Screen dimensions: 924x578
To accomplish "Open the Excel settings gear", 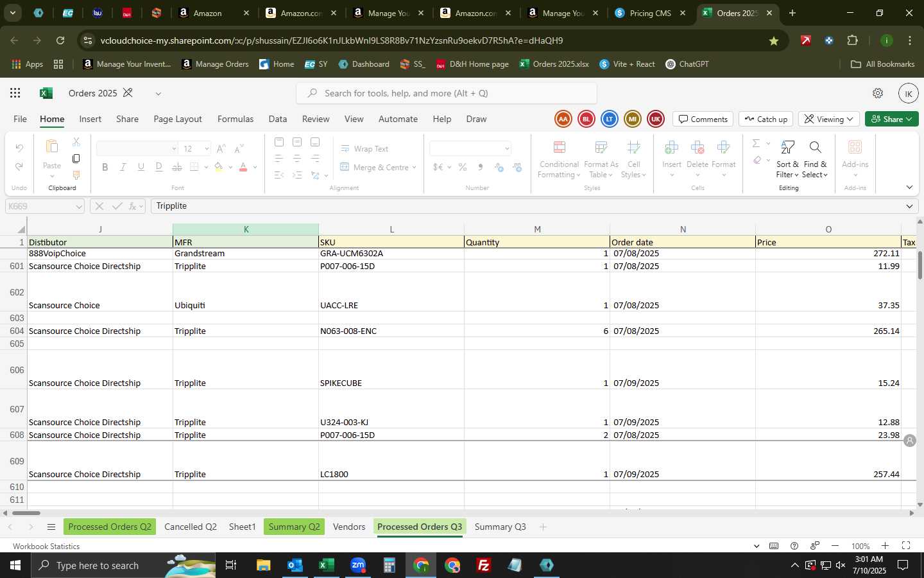I will click(x=878, y=93).
